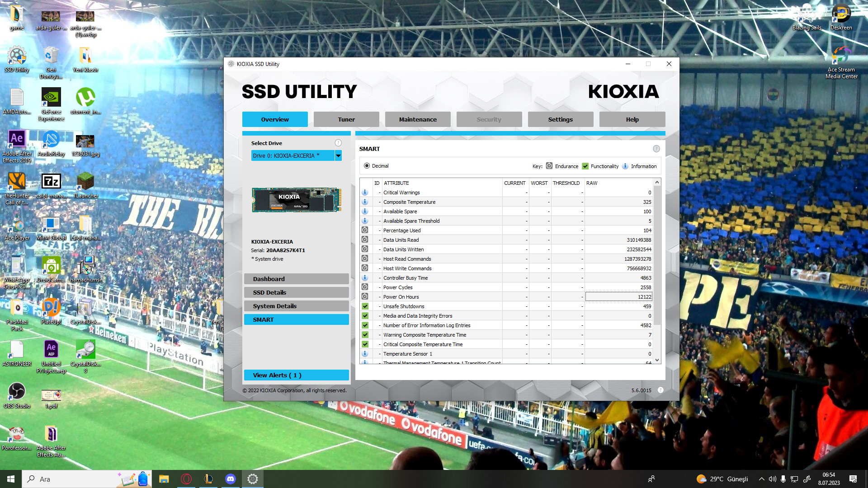868x488 pixels.
Task: Click the version help icon near 5.6.0015
Action: [x=660, y=390]
